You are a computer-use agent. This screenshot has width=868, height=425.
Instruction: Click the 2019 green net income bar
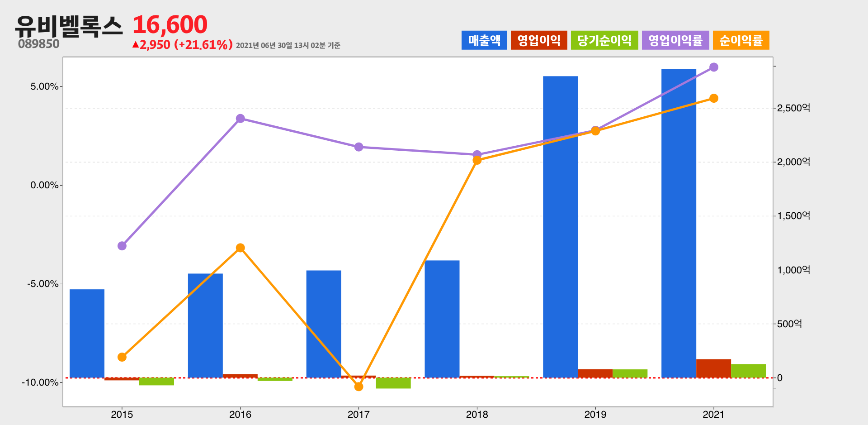630,373
